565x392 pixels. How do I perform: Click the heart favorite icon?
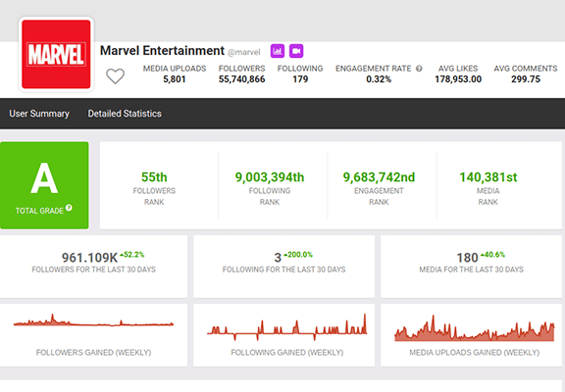pyautogui.click(x=115, y=76)
